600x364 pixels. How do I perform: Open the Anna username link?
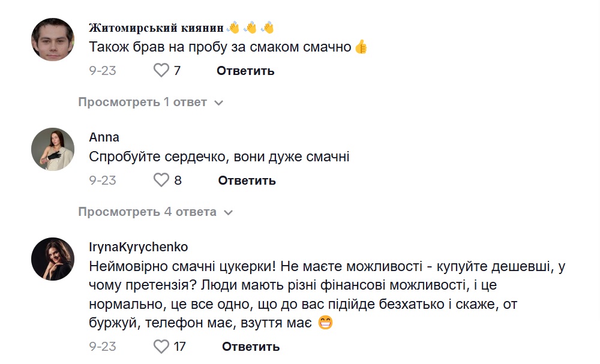pos(104,137)
